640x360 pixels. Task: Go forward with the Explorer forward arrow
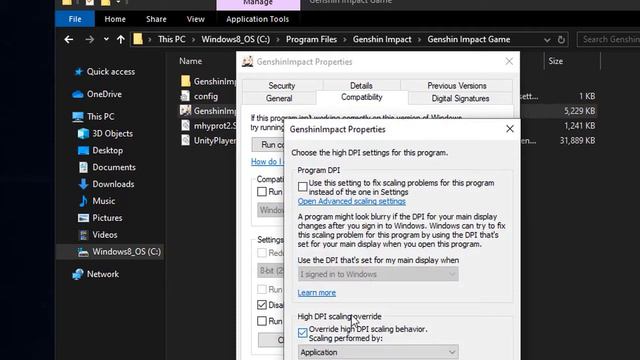(89, 40)
